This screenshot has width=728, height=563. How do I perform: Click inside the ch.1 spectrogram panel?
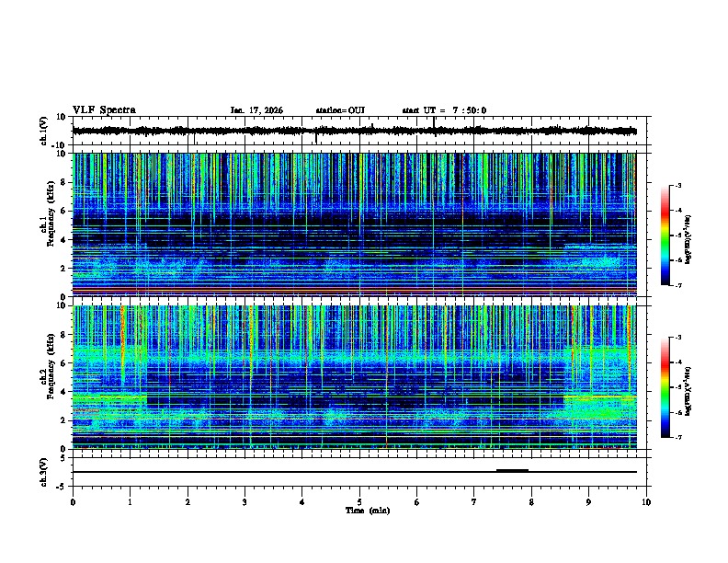coord(354,224)
